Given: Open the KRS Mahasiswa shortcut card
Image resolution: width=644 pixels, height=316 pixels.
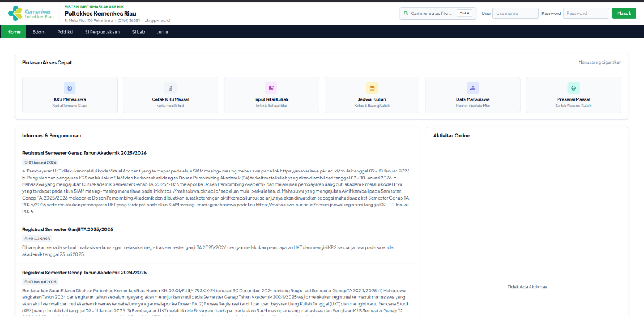Looking at the screenshot, I should click(69, 95).
